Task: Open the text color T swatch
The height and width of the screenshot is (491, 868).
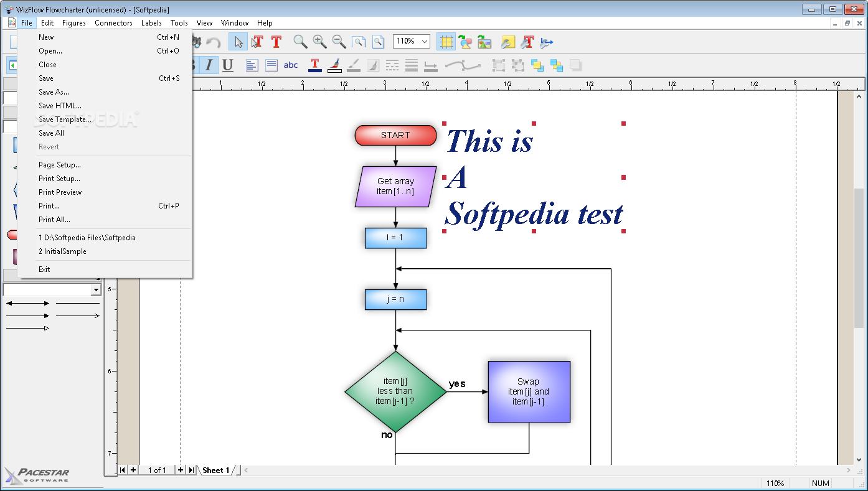Action: pyautogui.click(x=315, y=65)
